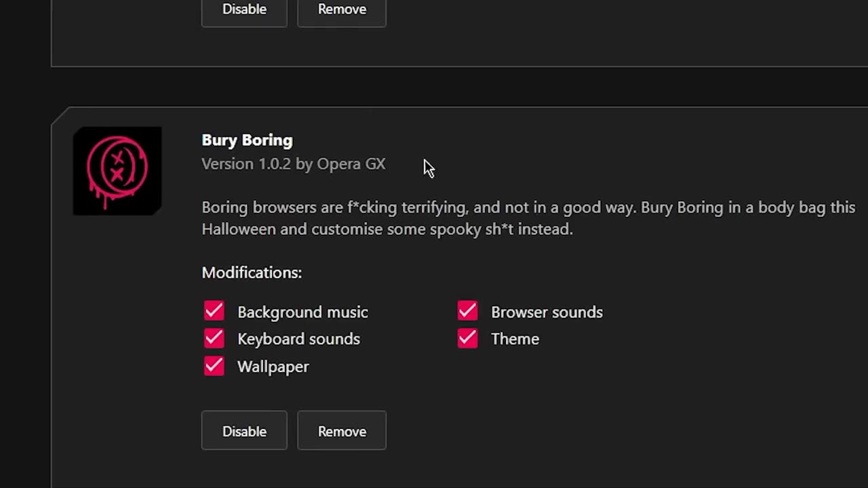Click Disable button of the mod above
The width and height of the screenshot is (868, 488).
point(244,9)
